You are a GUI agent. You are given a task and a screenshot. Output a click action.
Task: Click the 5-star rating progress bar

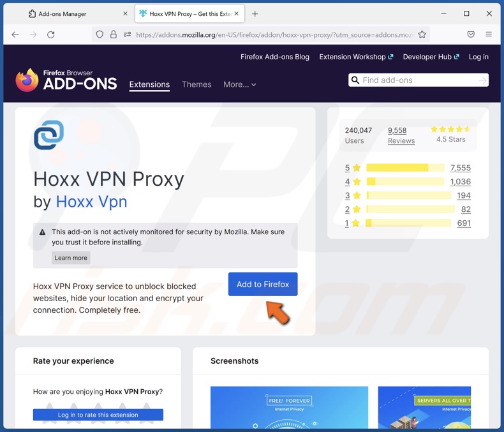click(x=405, y=167)
